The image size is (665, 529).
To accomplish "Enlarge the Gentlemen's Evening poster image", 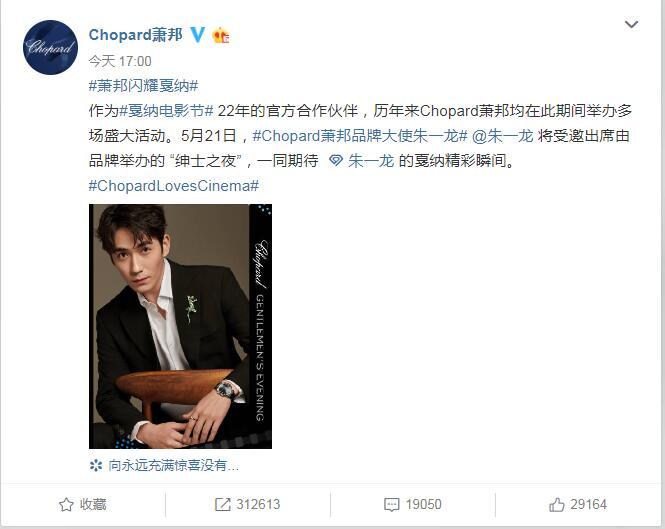I will coord(180,326).
